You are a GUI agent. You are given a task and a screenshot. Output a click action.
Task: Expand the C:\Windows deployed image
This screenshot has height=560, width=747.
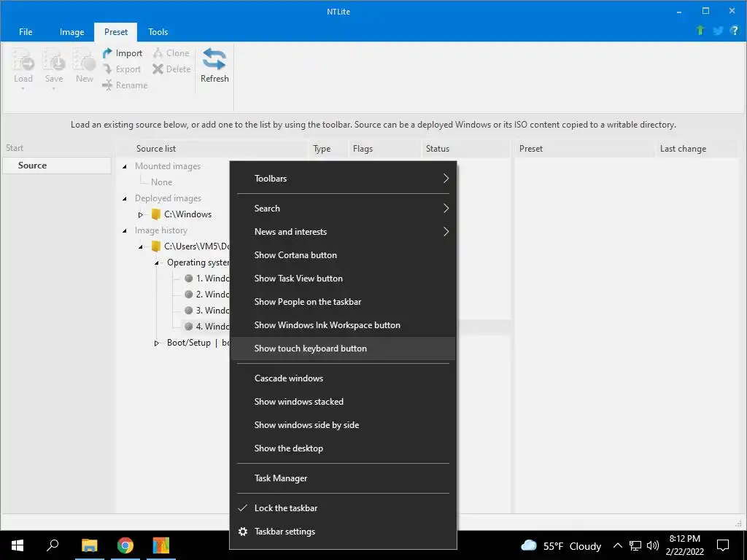click(141, 215)
